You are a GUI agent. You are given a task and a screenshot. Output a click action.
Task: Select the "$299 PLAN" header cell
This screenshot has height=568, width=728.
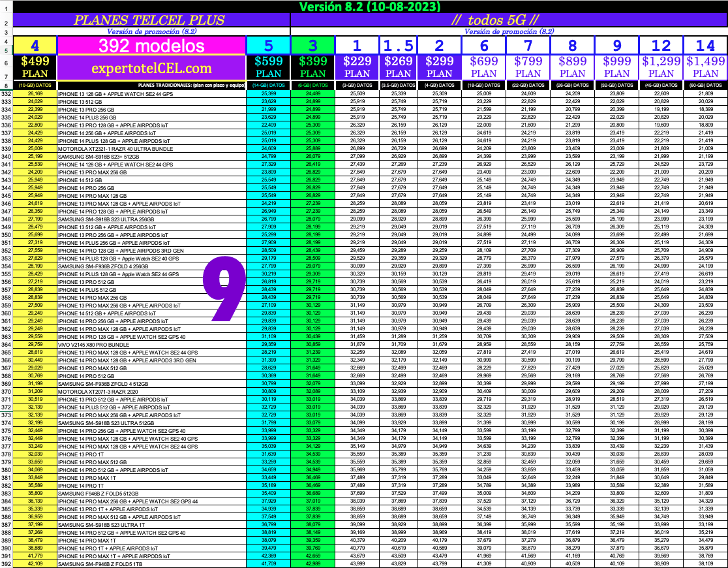point(439,68)
